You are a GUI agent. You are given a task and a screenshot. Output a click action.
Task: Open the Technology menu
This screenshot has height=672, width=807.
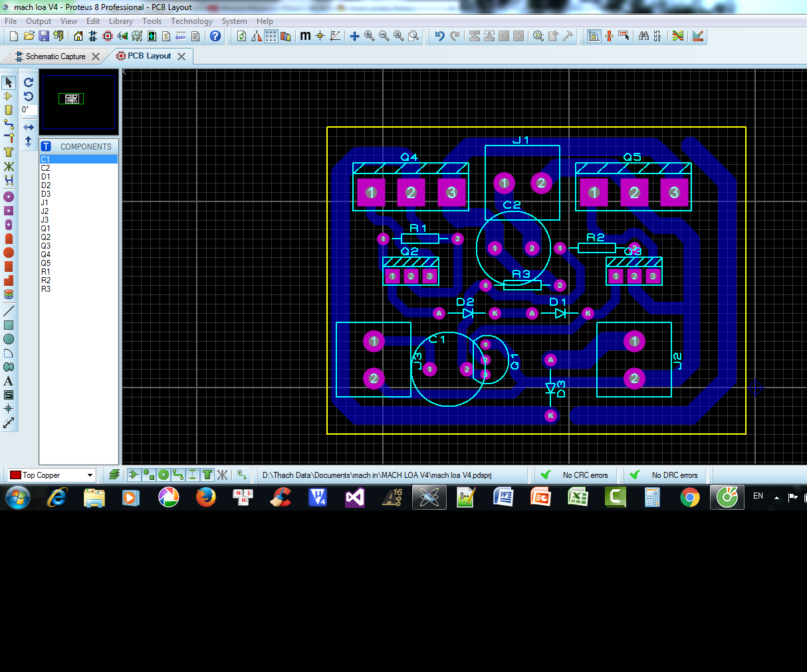[191, 21]
